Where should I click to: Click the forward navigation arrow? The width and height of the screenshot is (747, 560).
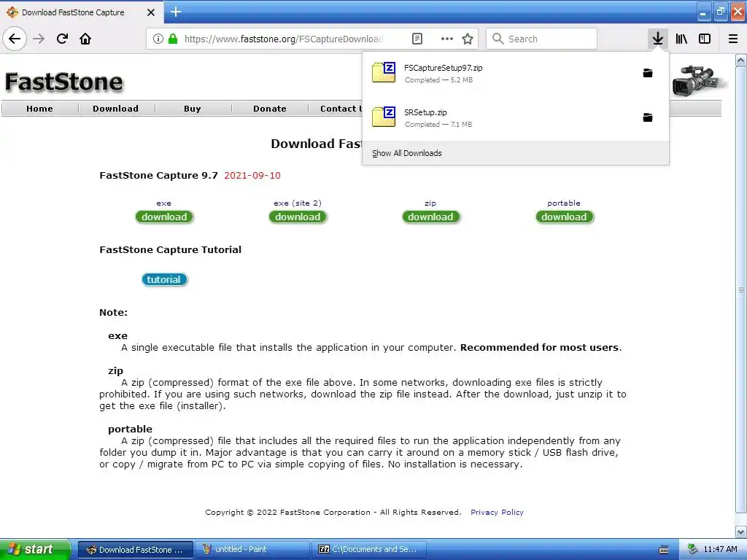pyautogui.click(x=39, y=39)
